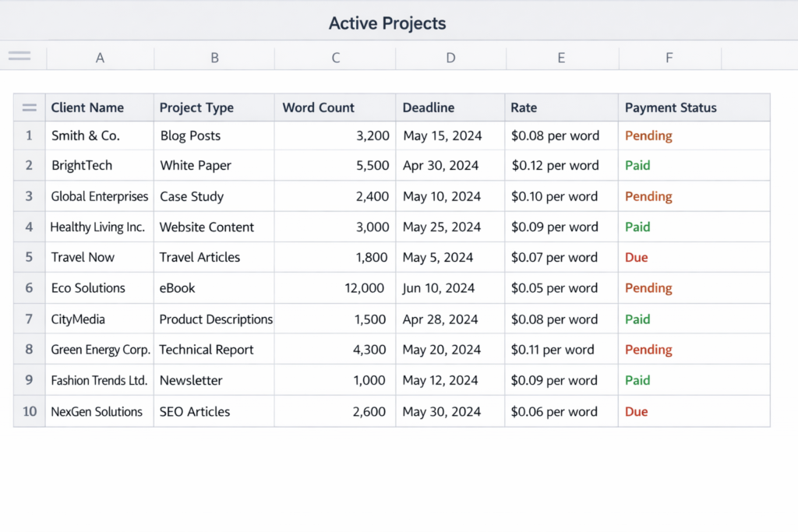Screen dimensions: 798x532
Task: Select the Technical Report cell
Action: pos(207,350)
